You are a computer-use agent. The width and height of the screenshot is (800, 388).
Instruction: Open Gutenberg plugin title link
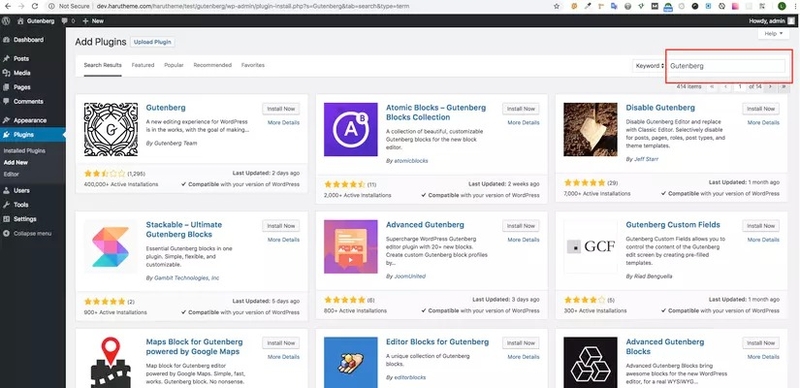click(166, 108)
